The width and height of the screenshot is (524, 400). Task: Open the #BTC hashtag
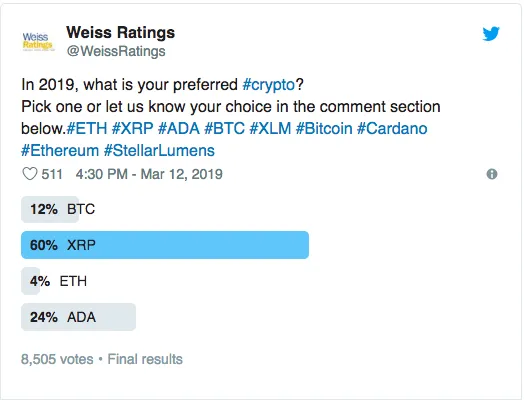[225, 129]
